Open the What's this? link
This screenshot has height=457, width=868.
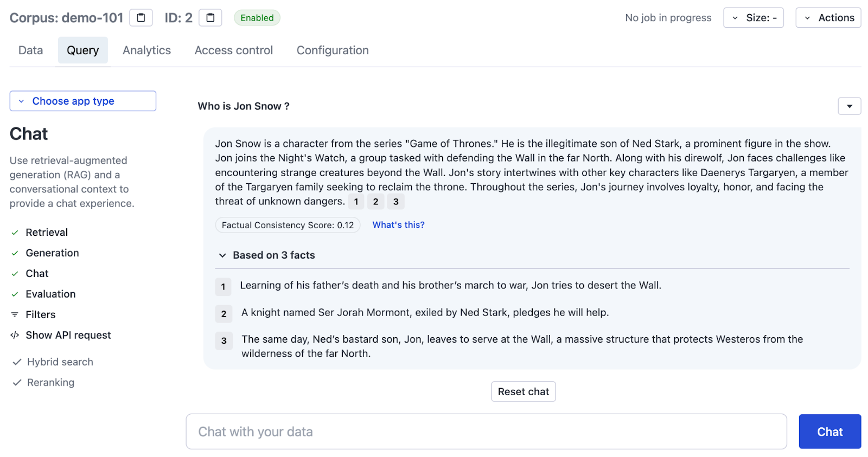(x=399, y=225)
